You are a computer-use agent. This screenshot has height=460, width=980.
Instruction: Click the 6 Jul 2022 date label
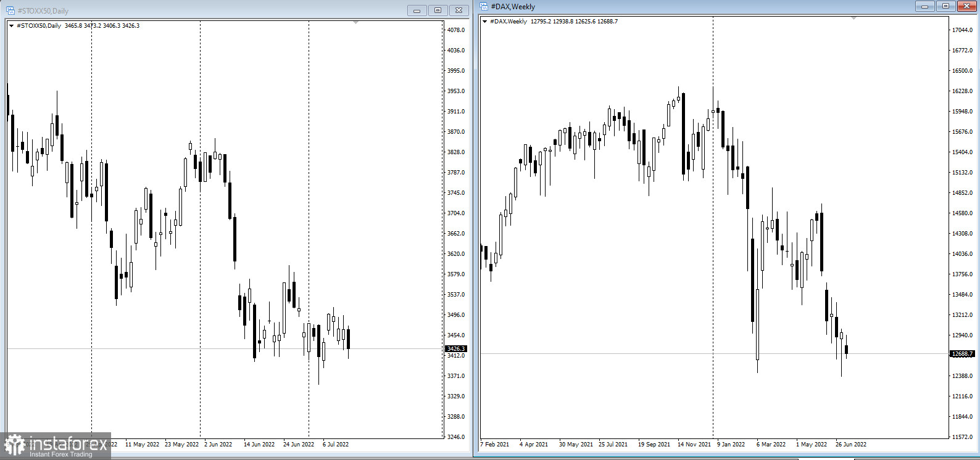tap(336, 445)
